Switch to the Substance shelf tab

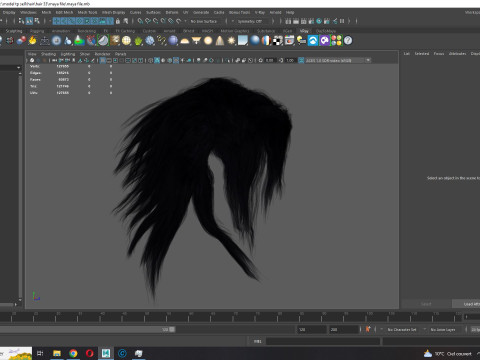tap(266, 31)
